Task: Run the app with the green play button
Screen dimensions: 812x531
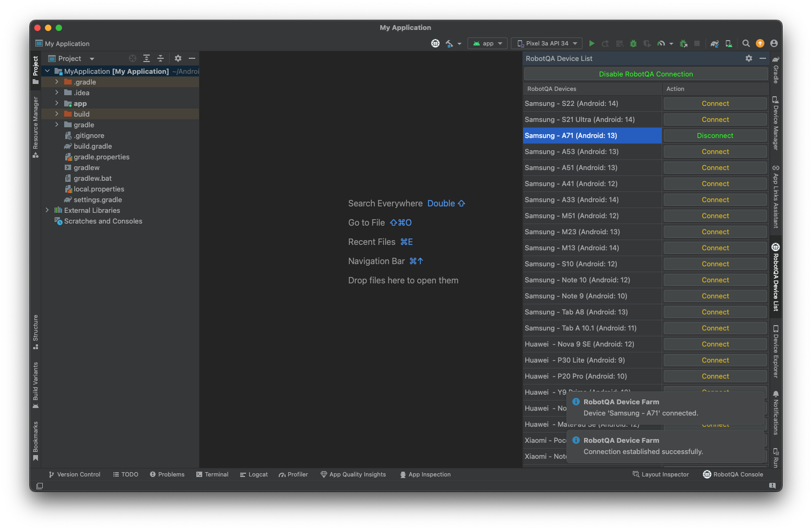Action: (x=592, y=43)
